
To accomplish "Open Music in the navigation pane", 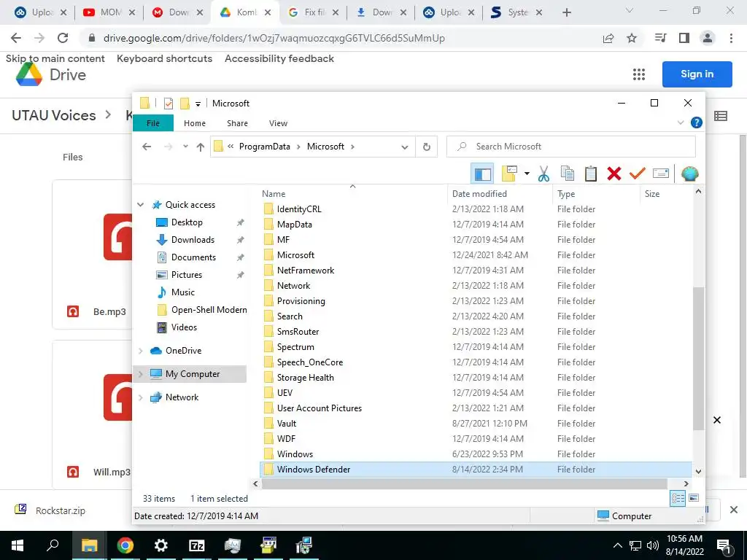I will [x=182, y=292].
